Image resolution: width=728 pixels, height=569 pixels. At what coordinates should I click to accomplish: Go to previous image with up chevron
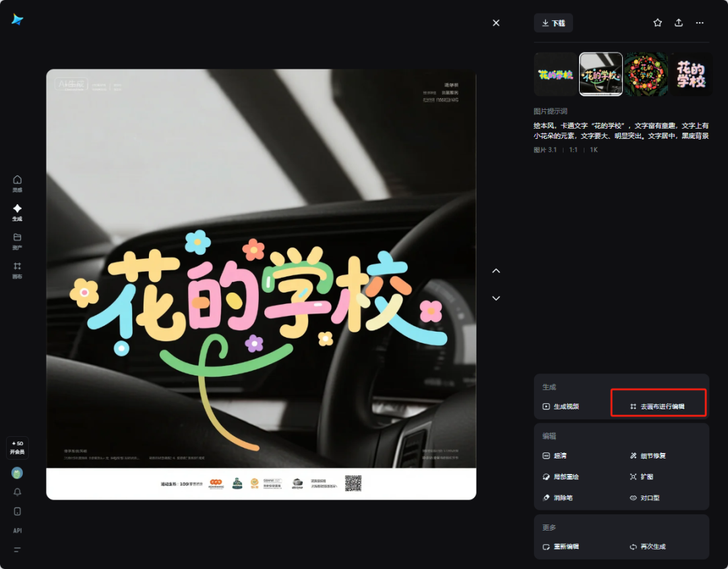[496, 271]
